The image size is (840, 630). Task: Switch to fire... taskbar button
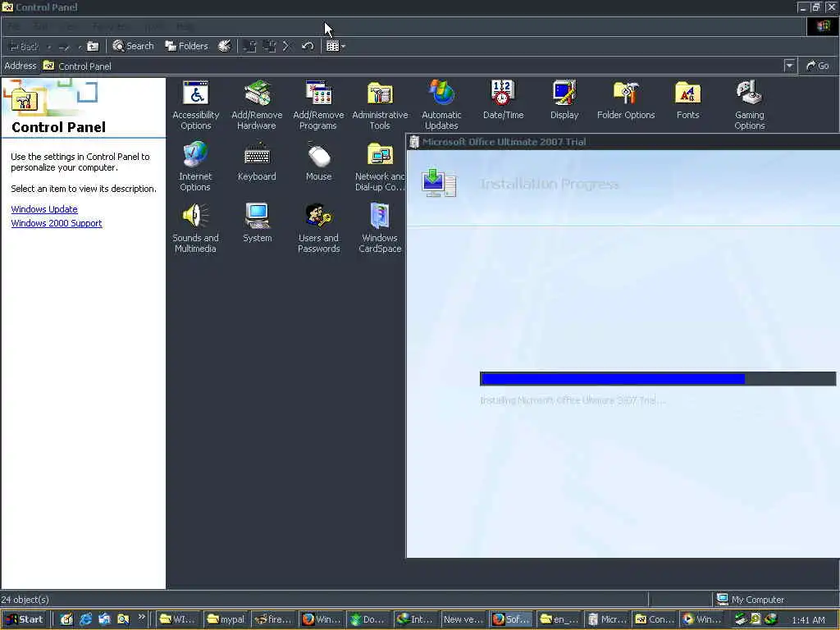coord(273,619)
